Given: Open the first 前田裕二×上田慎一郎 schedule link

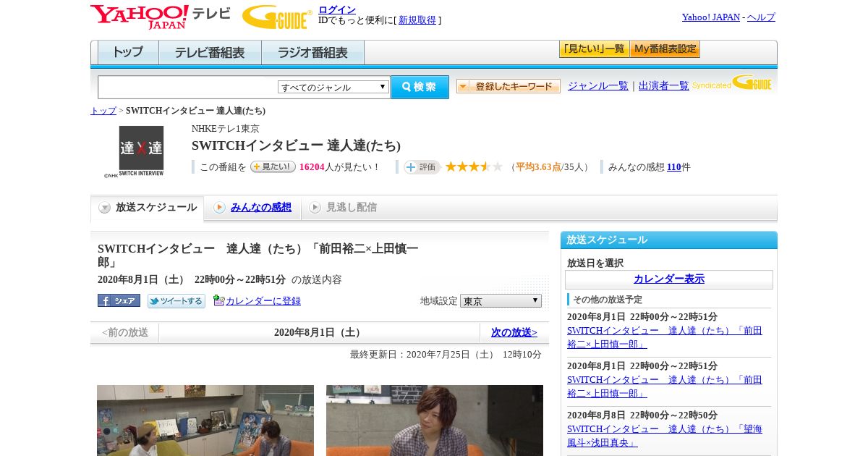Looking at the screenshot, I should (x=665, y=337).
